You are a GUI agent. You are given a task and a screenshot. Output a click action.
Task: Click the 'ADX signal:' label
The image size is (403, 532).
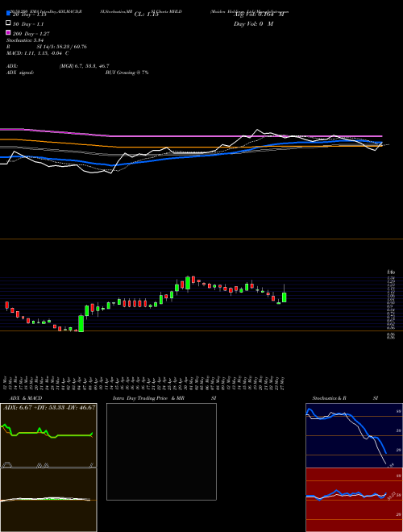(20, 73)
